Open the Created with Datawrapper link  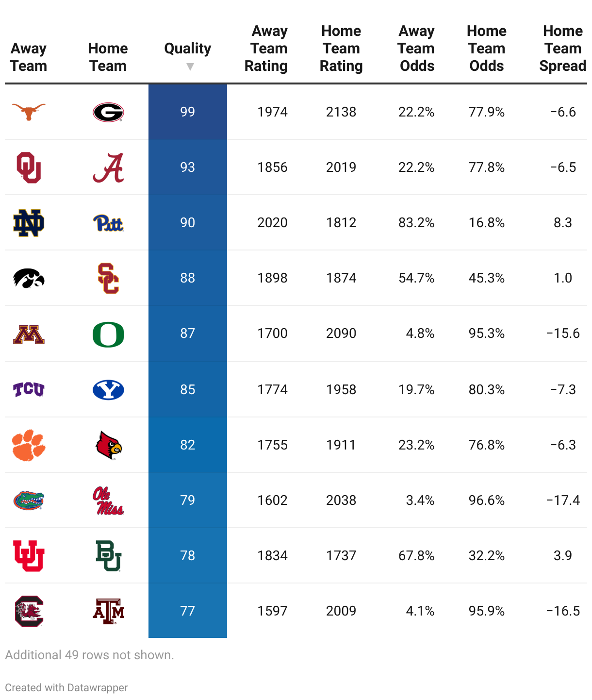click(66, 687)
